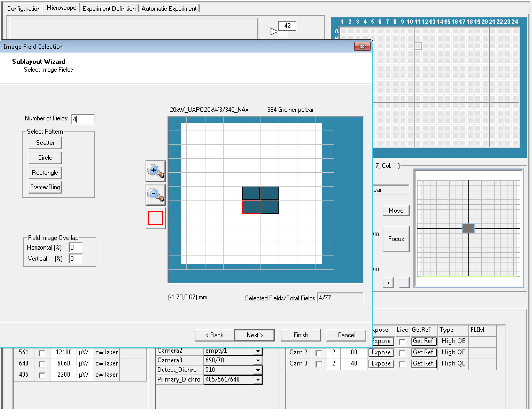This screenshot has height=409, width=532.
Task: Select the red-outlined image field
Action: [251, 207]
